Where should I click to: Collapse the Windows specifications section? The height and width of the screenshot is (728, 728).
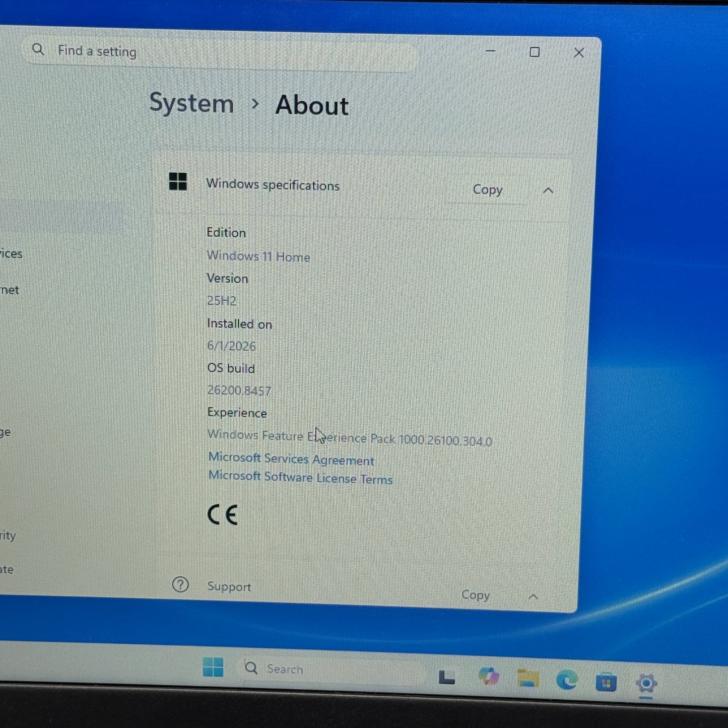(548, 191)
